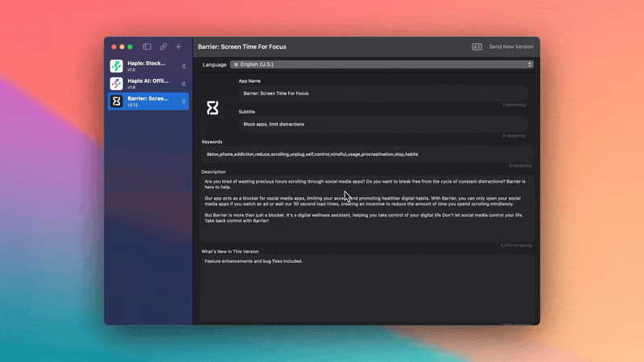The width and height of the screenshot is (644, 362).
Task: Click paragraph starting 'Our app acts as a blocker'
Action: (363, 201)
